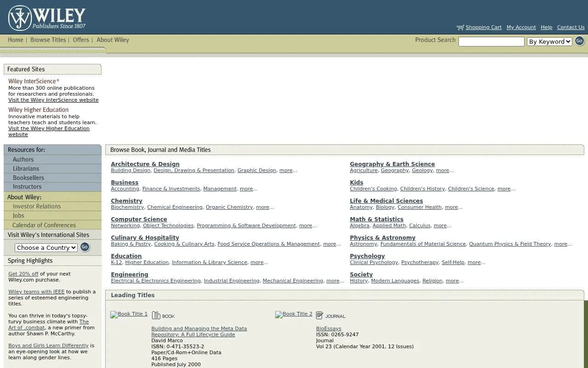The image size is (588, 368).
Task: Go to the Home menu item
Action: pyautogui.click(x=16, y=40)
